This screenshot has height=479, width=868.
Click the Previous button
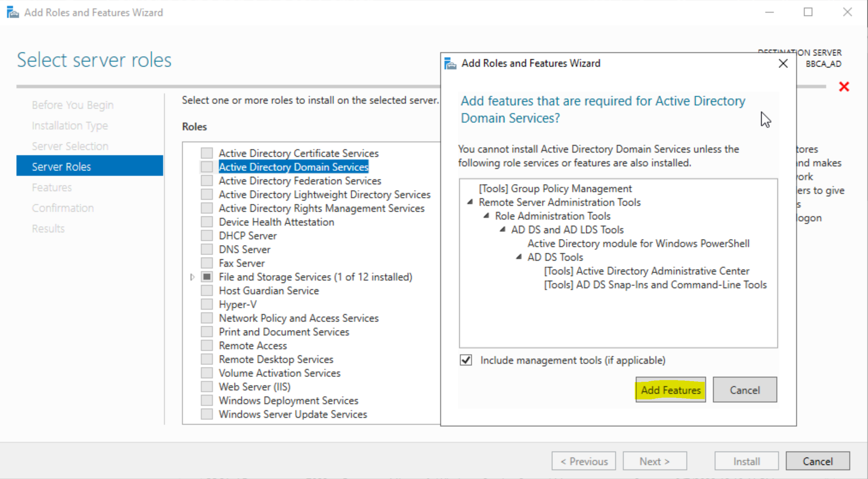tap(584, 461)
